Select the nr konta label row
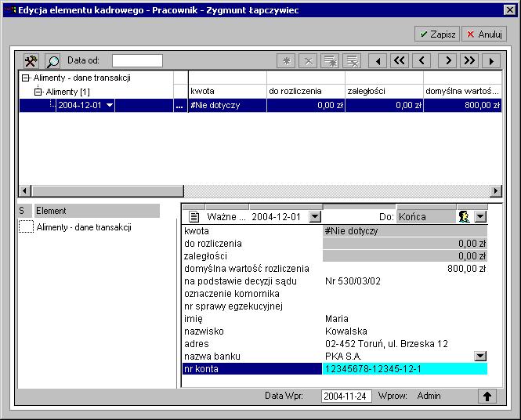 coord(252,369)
